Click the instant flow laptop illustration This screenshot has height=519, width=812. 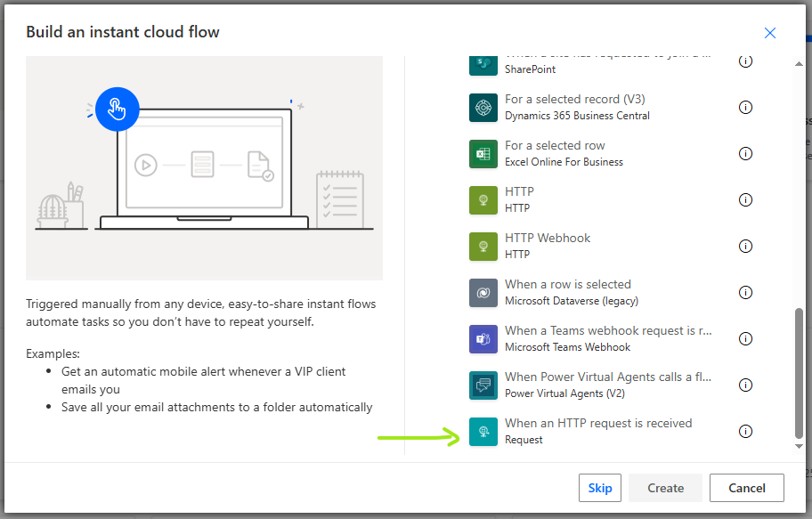pos(204,168)
